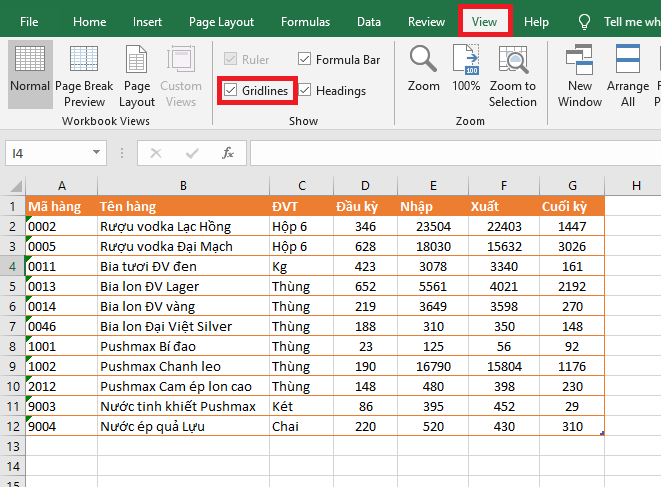Click the Select All corner triangle
This screenshot has width=661, height=487.
(x=13, y=186)
